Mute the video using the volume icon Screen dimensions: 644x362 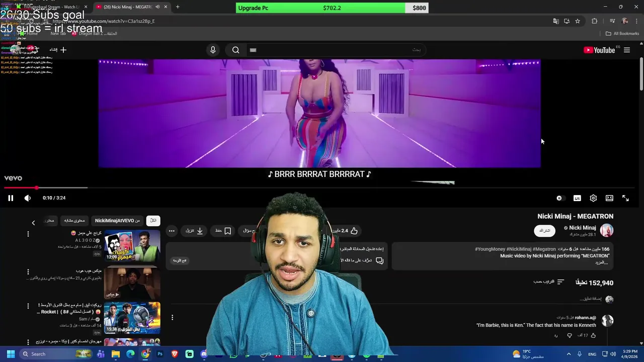coord(28,198)
